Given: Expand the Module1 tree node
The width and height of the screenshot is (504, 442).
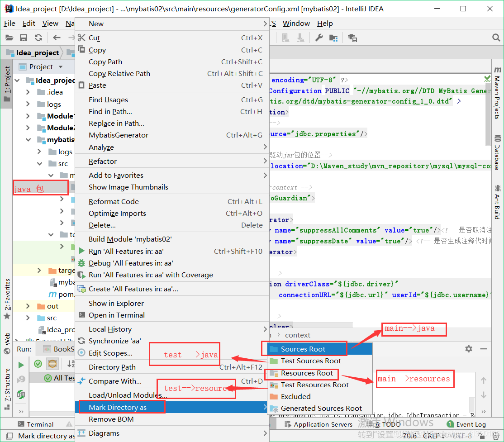Looking at the screenshot, I should [x=28, y=116].
